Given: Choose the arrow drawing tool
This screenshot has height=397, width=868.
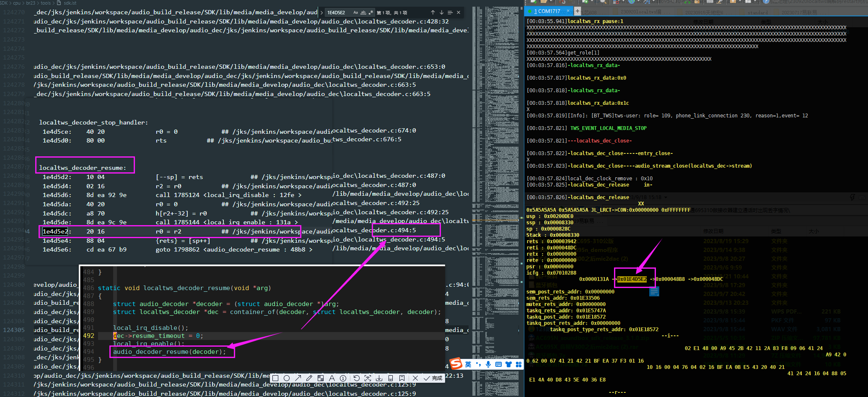Looking at the screenshot, I should coord(298,378).
